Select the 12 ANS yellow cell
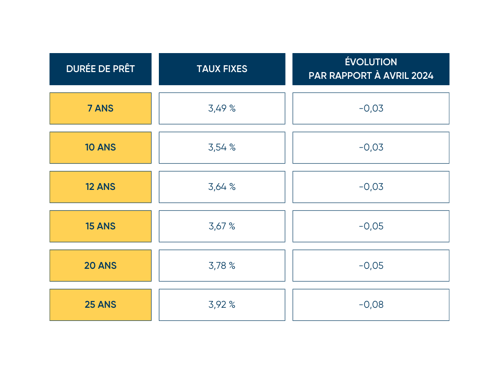The height and width of the screenshot is (374, 499). pyautogui.click(x=100, y=187)
